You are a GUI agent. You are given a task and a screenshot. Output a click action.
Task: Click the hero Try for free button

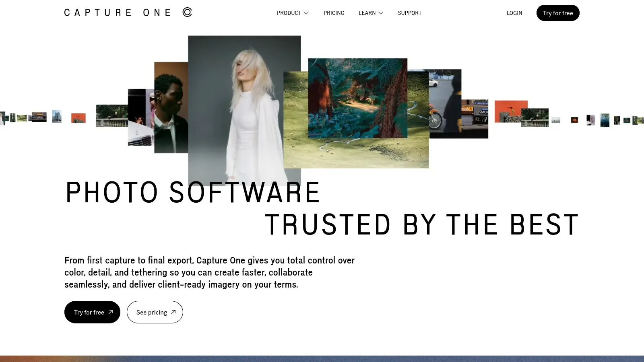pyautogui.click(x=92, y=312)
